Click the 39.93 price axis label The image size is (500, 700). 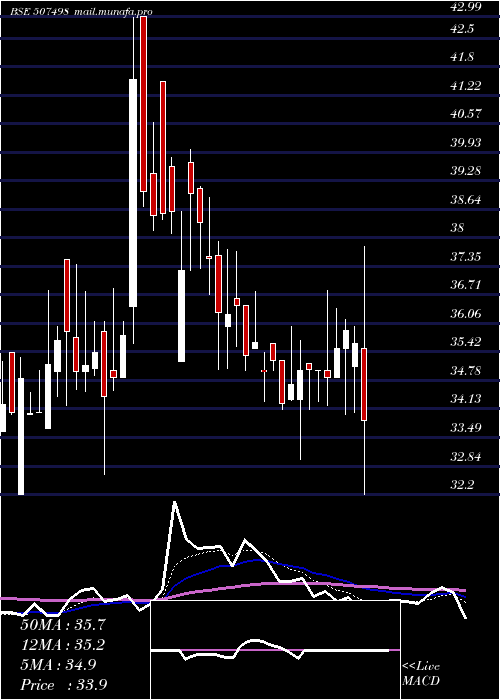coord(467,143)
